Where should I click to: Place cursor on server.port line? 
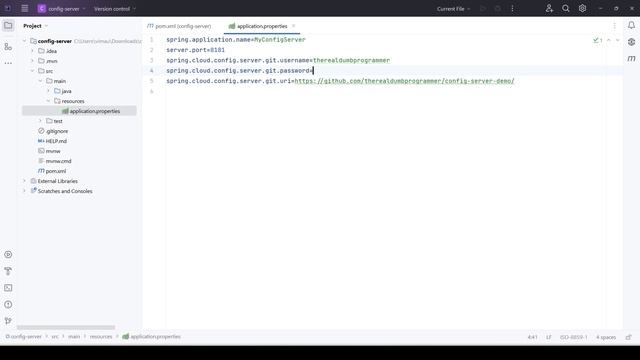195,50
